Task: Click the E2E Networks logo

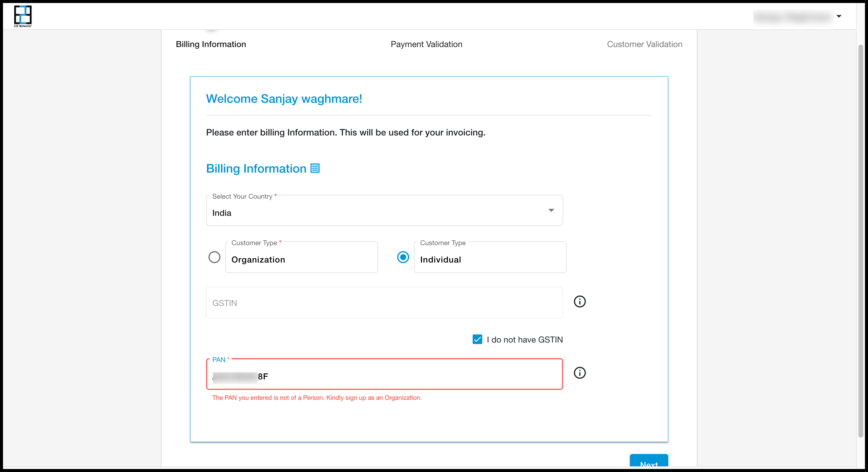Action: 22,16
